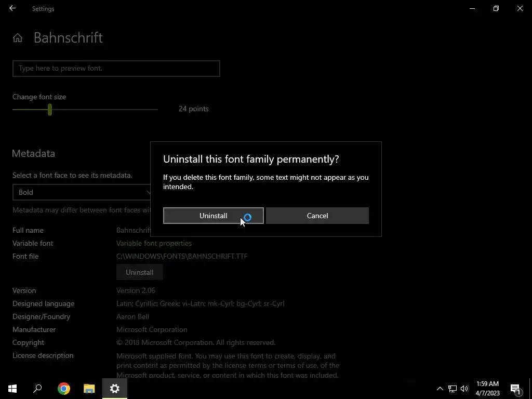Close the Settings window

520,8
